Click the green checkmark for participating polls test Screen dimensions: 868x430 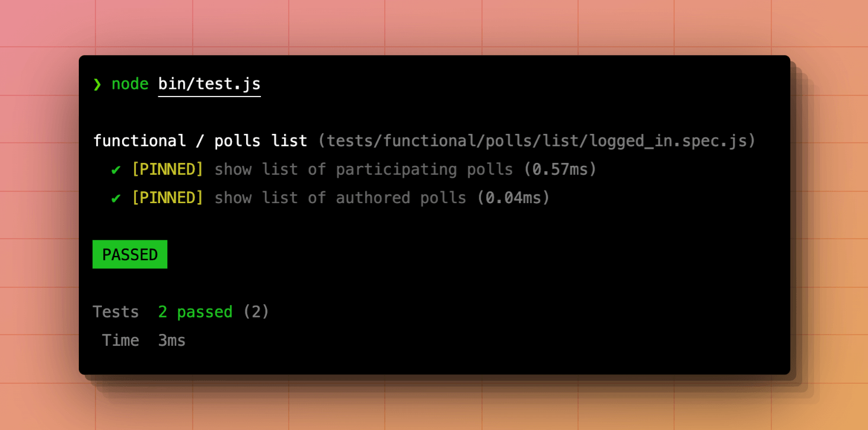[x=116, y=170]
